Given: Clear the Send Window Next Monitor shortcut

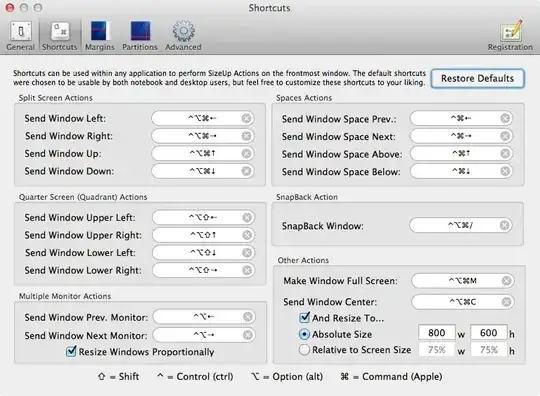Looking at the screenshot, I should click(248, 335).
